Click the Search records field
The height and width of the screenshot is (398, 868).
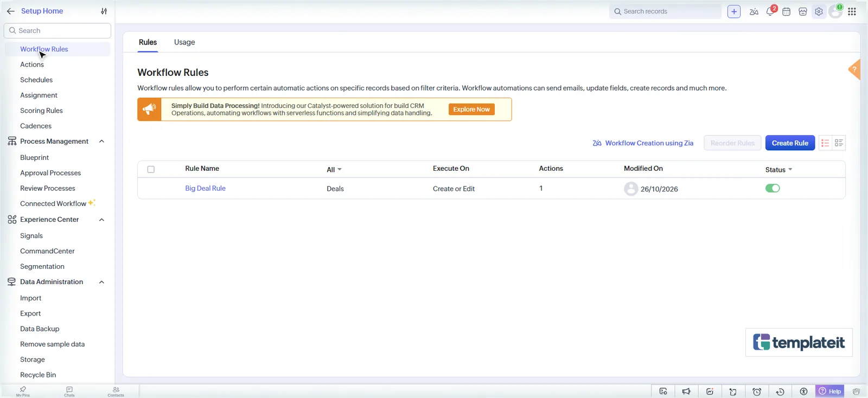coord(665,11)
